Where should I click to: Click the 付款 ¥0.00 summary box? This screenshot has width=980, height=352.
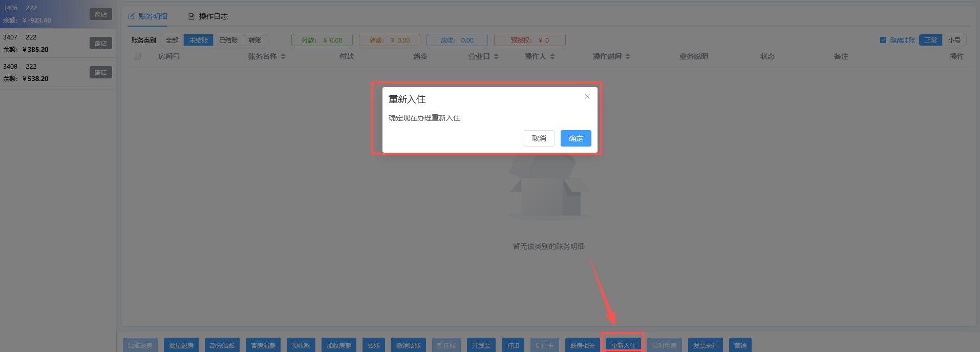click(x=322, y=40)
